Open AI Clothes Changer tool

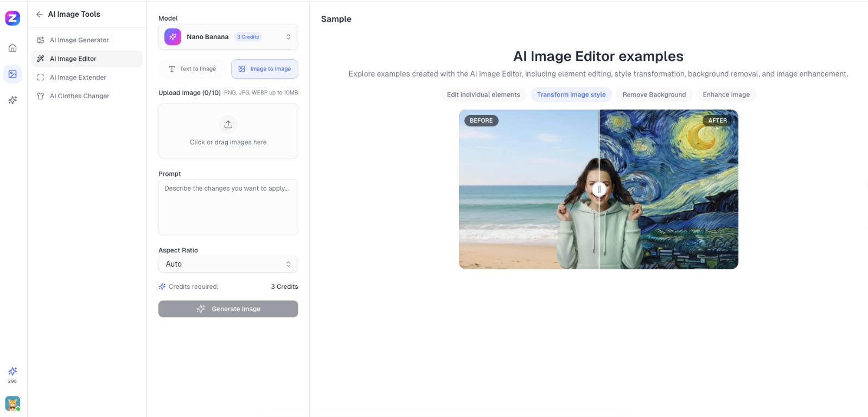coord(87,96)
